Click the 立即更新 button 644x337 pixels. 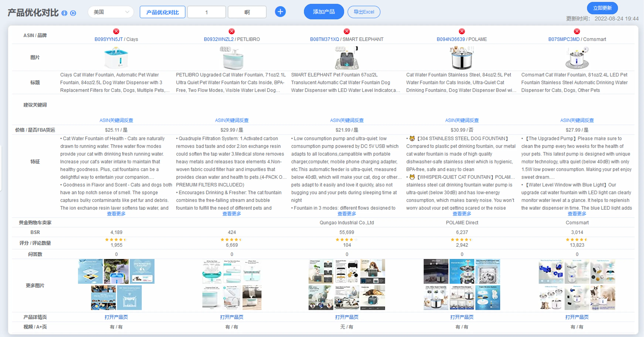tap(602, 8)
